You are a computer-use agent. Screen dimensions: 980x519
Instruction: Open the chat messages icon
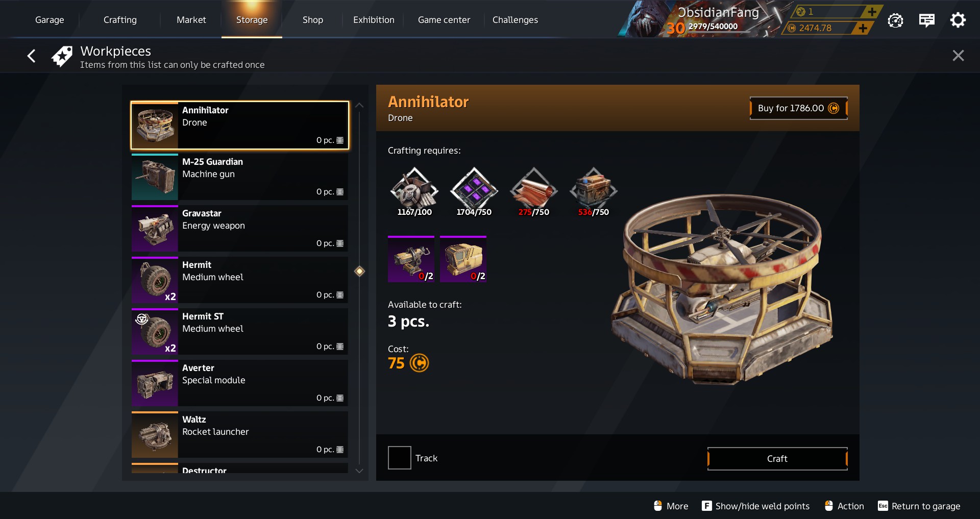(x=926, y=20)
